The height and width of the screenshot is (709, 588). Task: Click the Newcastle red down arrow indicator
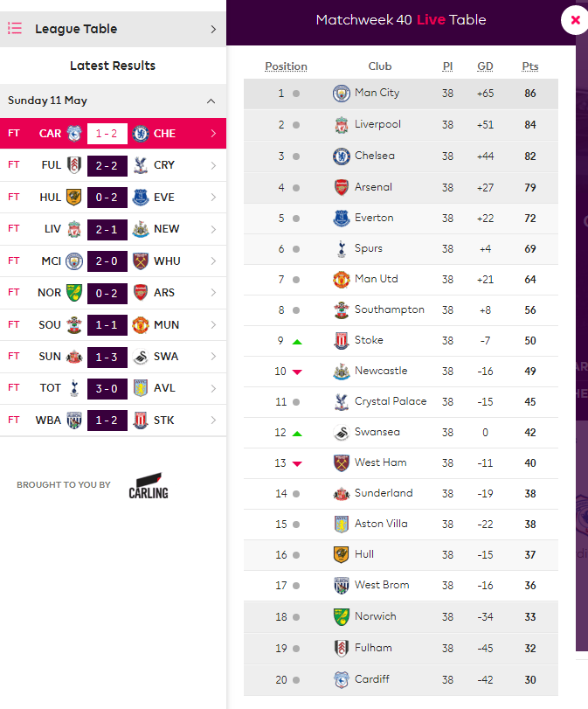pyautogui.click(x=297, y=372)
